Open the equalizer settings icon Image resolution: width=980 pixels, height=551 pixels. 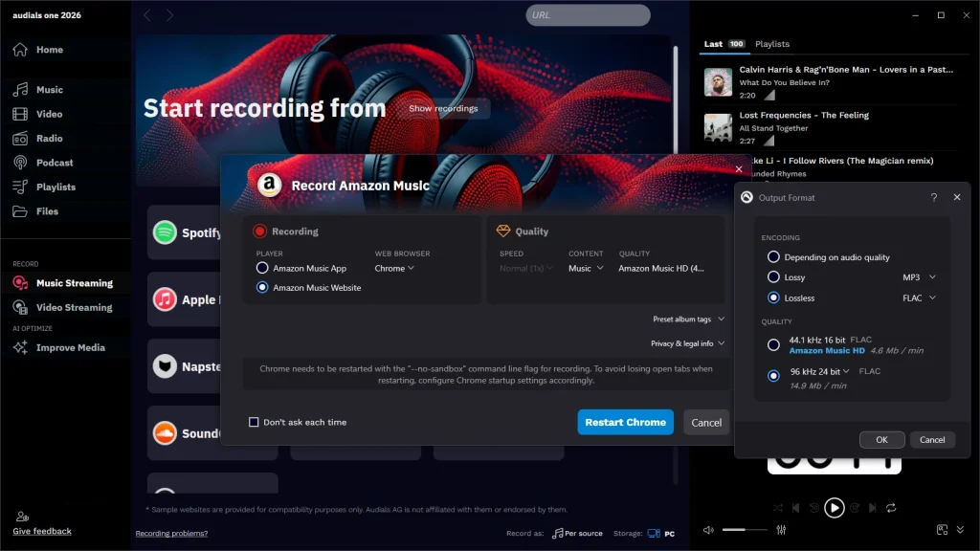point(781,530)
